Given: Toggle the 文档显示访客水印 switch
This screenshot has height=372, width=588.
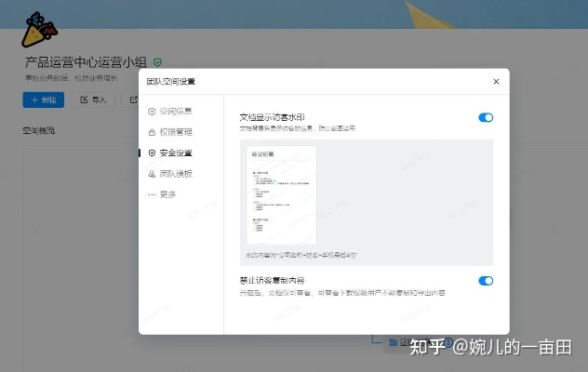Looking at the screenshot, I should (x=485, y=117).
